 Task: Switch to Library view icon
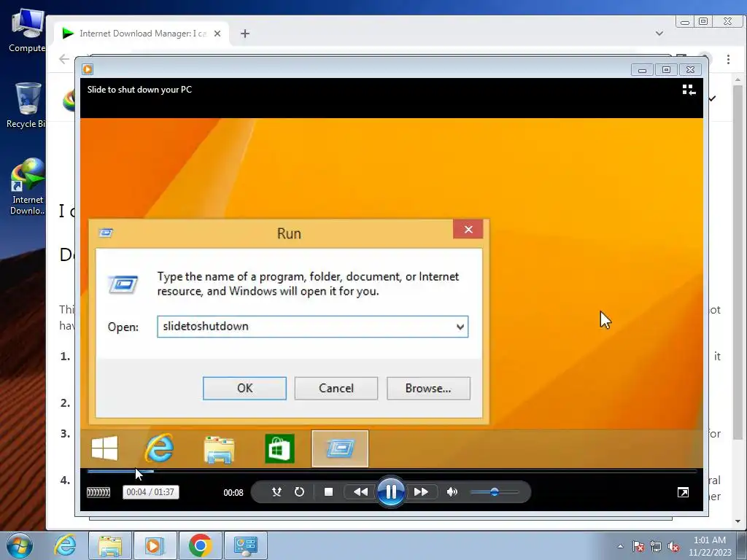689,90
